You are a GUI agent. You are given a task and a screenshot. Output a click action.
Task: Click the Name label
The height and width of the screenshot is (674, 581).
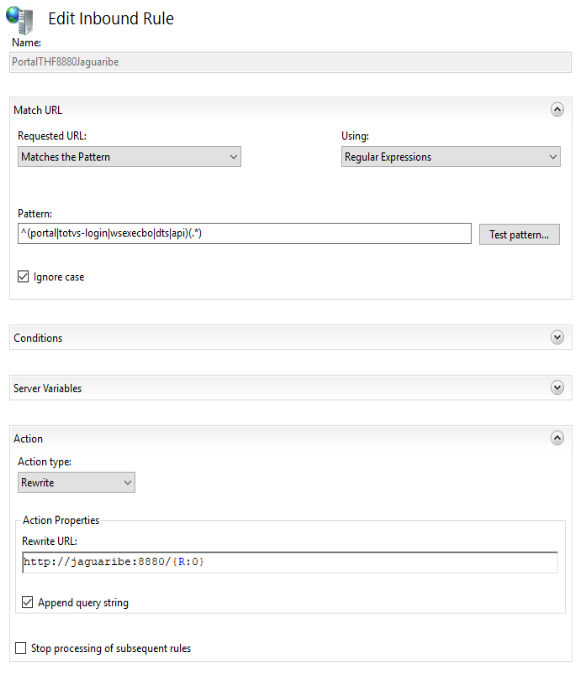pos(27,43)
